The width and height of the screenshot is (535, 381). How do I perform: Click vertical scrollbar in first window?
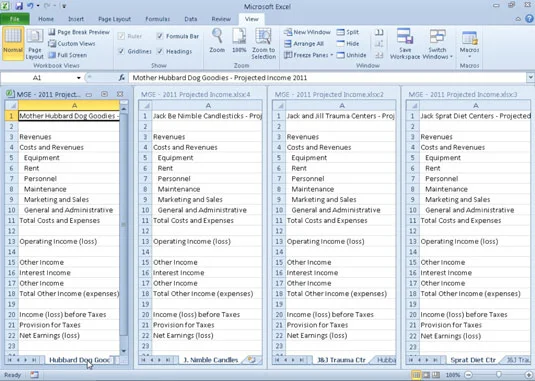pos(124,224)
